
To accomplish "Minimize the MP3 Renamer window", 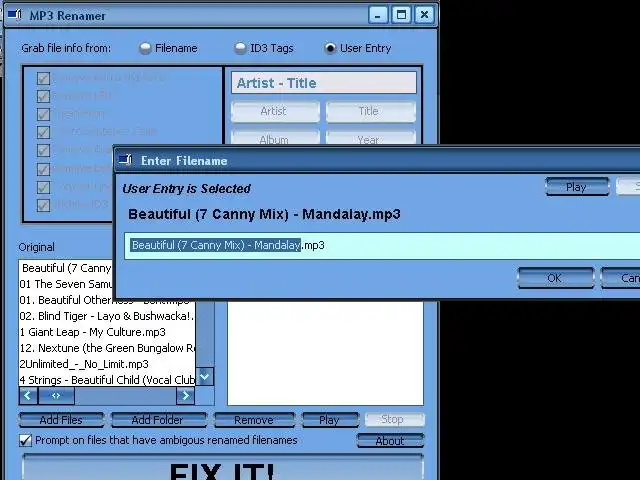I will [x=378, y=16].
